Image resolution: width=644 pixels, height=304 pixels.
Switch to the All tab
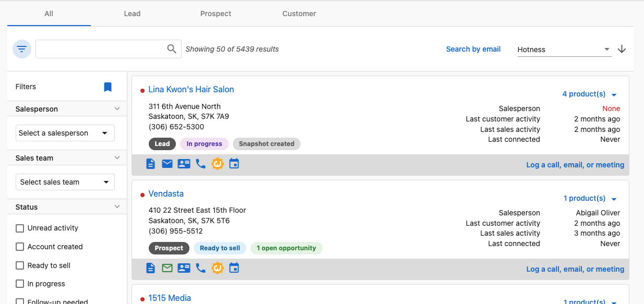(49, 14)
